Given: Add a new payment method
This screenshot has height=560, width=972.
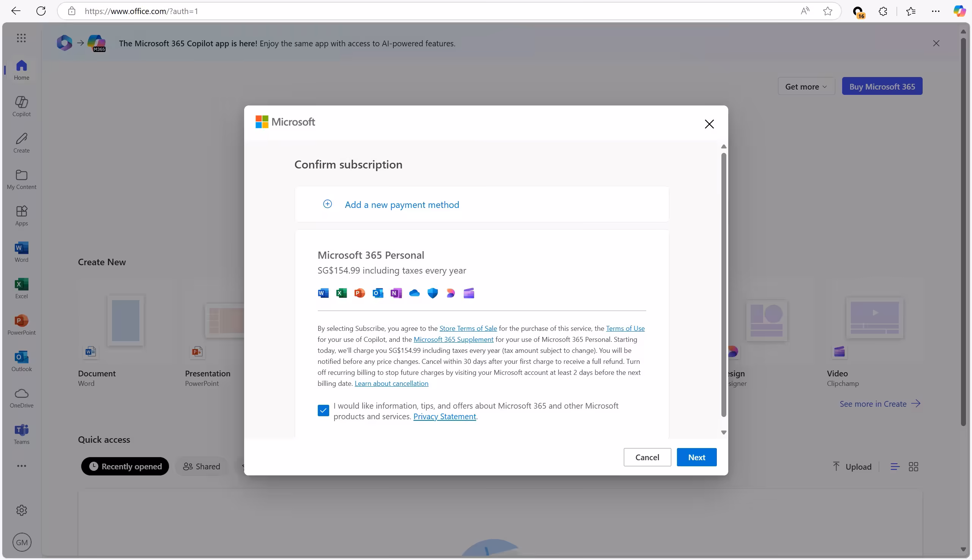Looking at the screenshot, I should point(401,204).
